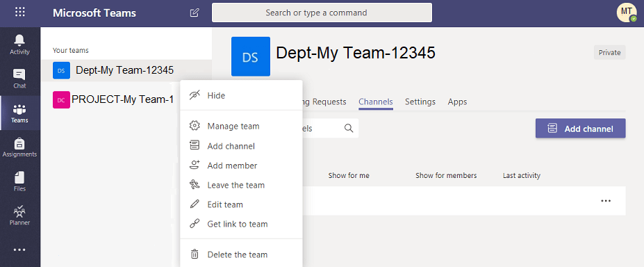Click the Show for members column header
Screen dimensions: 644x267
click(x=446, y=175)
